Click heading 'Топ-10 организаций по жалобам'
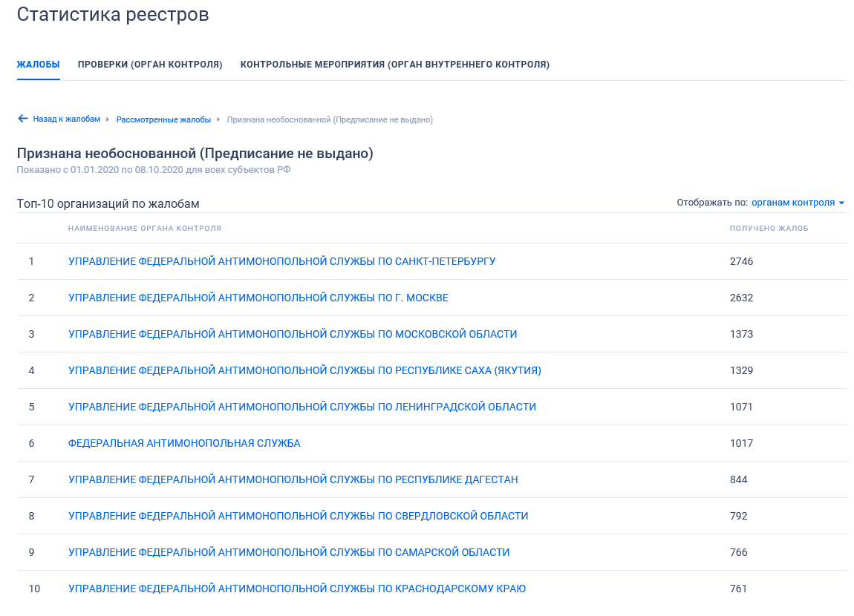 pyautogui.click(x=108, y=203)
